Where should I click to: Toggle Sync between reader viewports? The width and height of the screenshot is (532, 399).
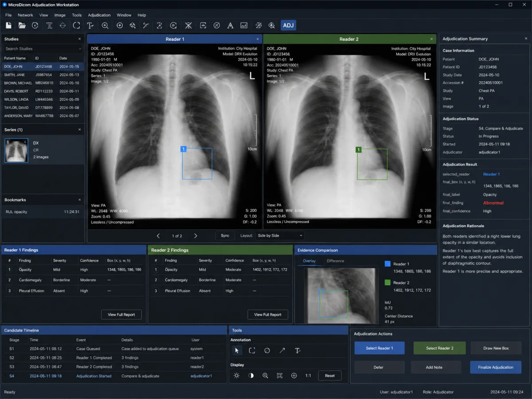pyautogui.click(x=225, y=235)
